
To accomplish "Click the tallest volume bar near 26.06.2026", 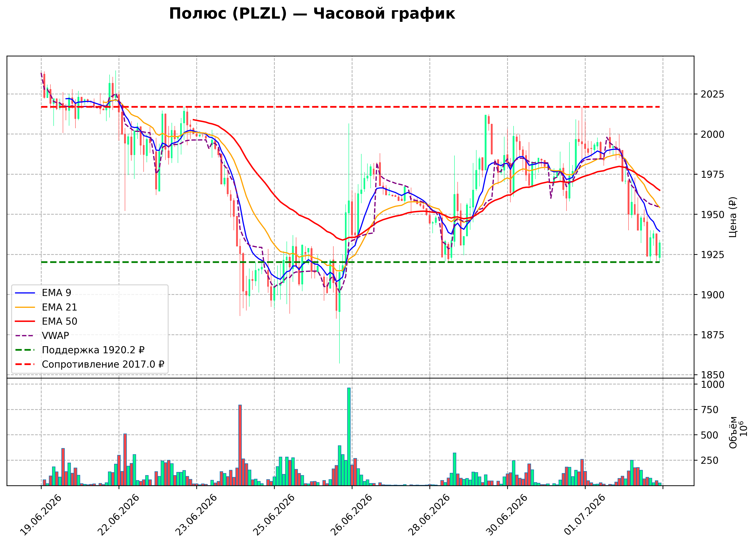I will coord(349,437).
